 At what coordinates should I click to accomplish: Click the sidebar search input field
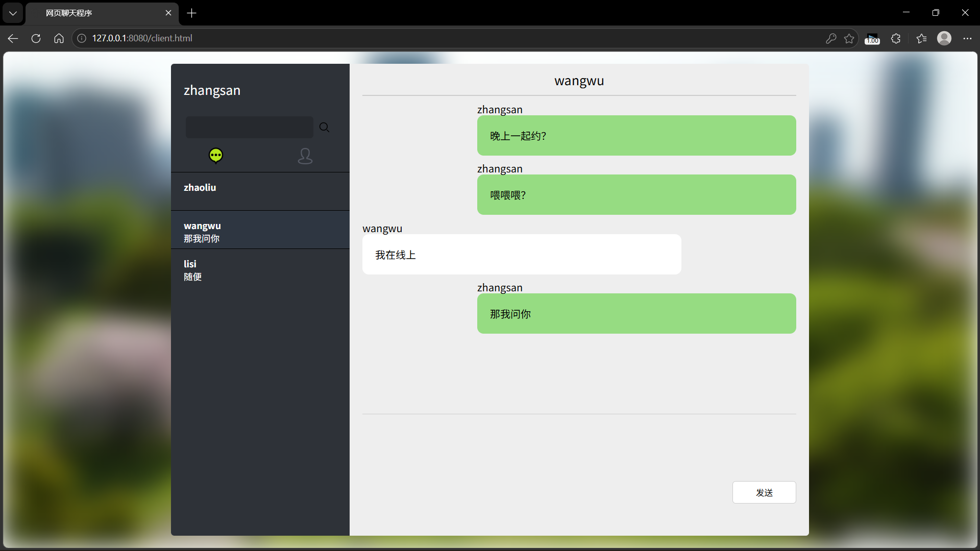pyautogui.click(x=249, y=127)
